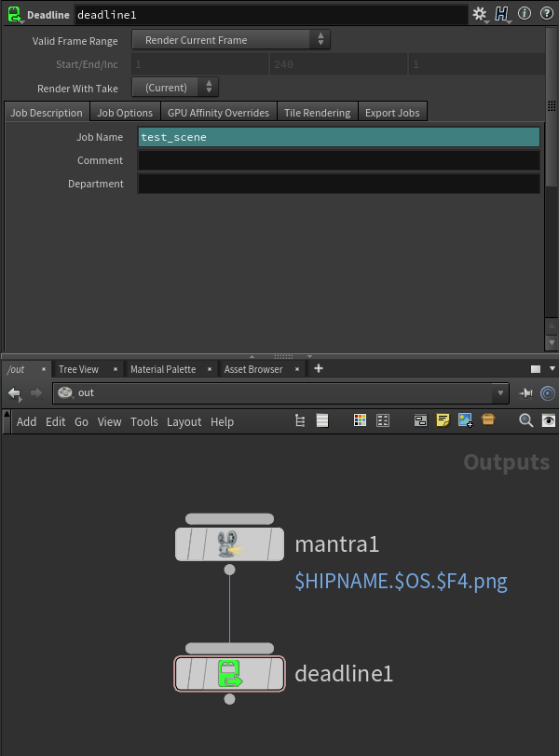Switch to the Job Options tab
This screenshot has height=756, width=559.
click(125, 113)
